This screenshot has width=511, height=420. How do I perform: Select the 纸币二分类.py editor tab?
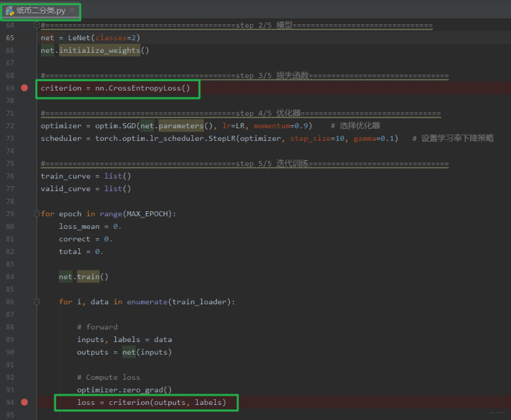point(41,11)
